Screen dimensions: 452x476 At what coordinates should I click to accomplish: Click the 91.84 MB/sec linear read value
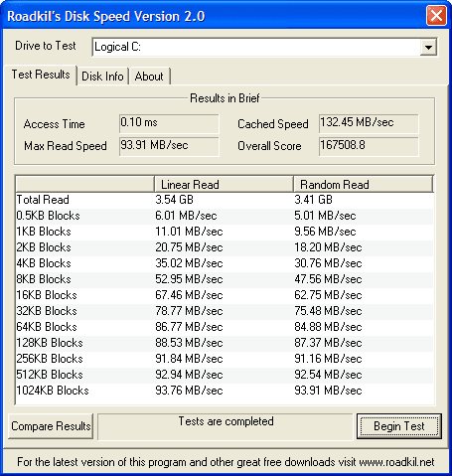coord(189,359)
